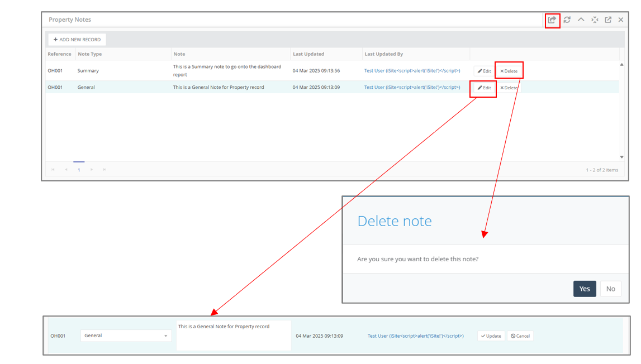Collapse the Property Notes panel with the up chevron

coord(581,20)
